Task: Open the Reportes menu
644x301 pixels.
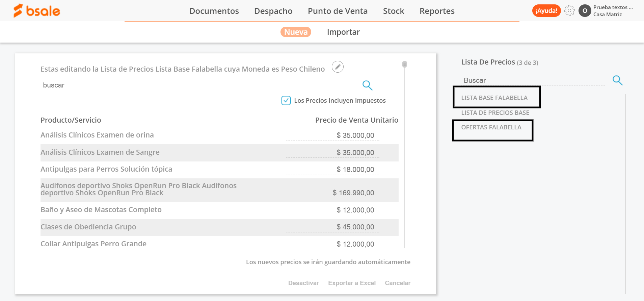Action: pyautogui.click(x=437, y=11)
